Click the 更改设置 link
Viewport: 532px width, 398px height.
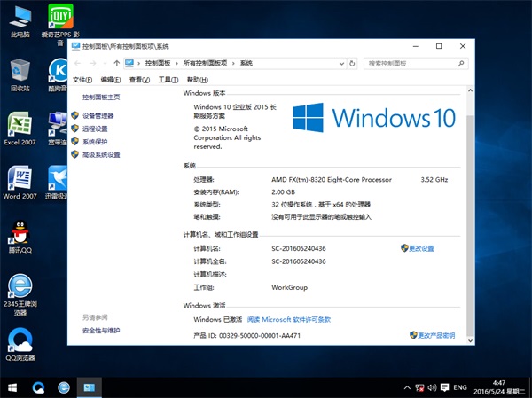point(421,249)
